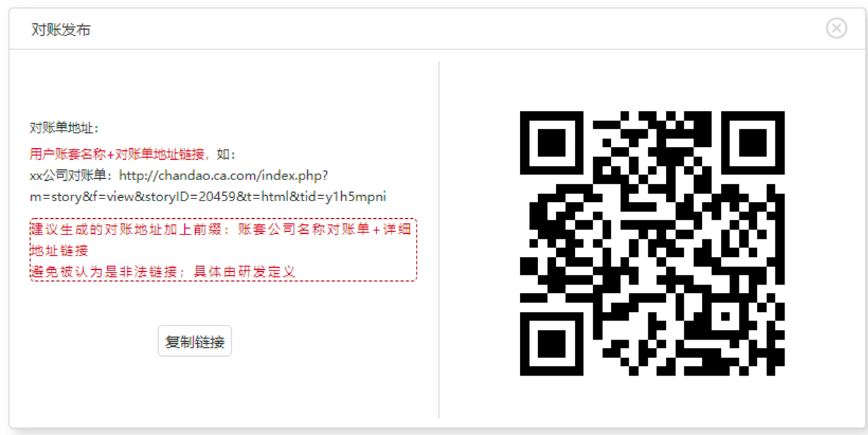Click the 具体由研发定义 text in the note
The image size is (868, 435).
pyautogui.click(x=244, y=271)
